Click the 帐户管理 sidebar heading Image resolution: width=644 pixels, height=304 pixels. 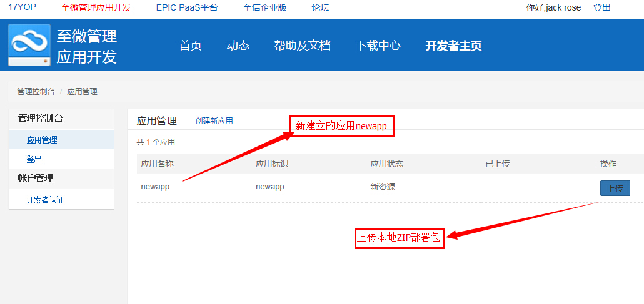(35, 178)
